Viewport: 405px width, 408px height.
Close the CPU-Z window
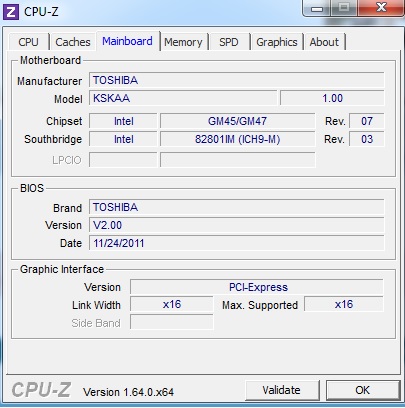coord(381,8)
